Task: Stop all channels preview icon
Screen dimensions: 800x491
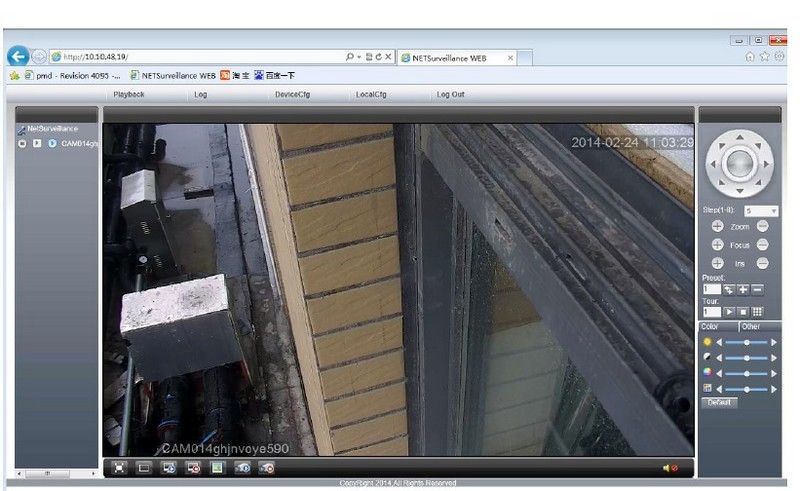Action: pos(193,468)
